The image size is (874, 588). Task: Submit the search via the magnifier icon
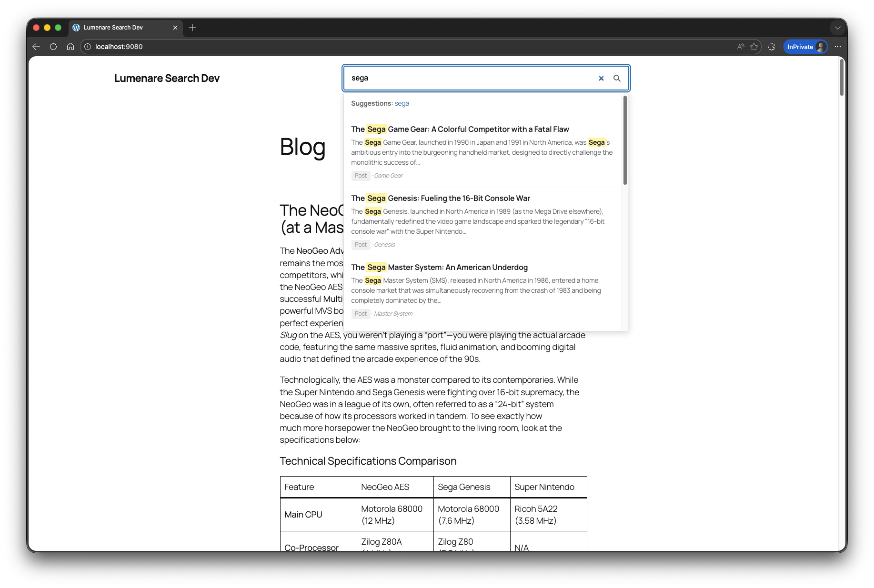617,78
